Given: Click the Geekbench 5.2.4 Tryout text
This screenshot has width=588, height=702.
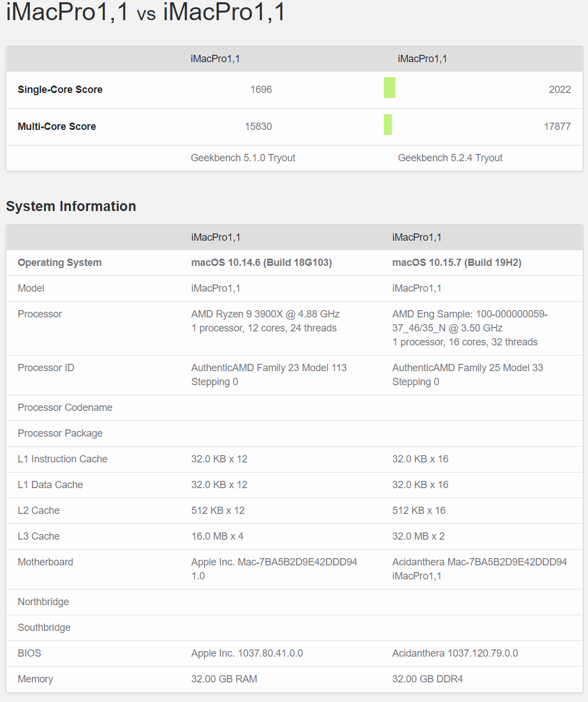Looking at the screenshot, I should coord(450,158).
